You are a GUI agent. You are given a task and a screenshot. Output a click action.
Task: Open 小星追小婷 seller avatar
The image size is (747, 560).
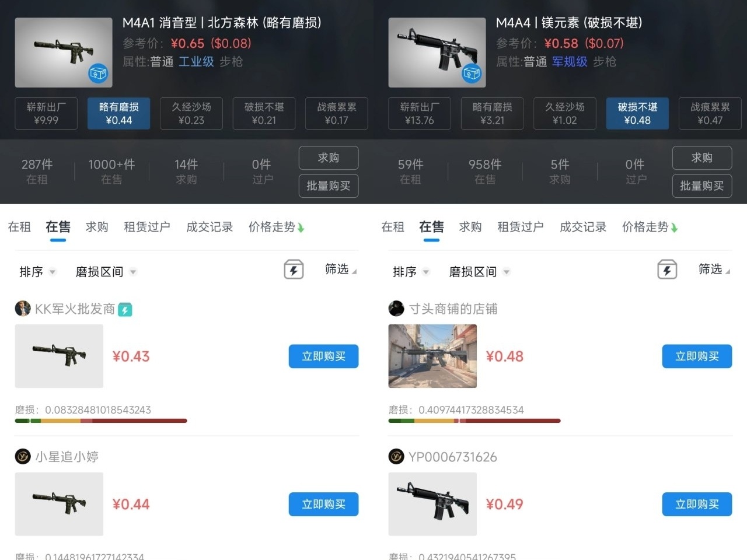coord(23,456)
